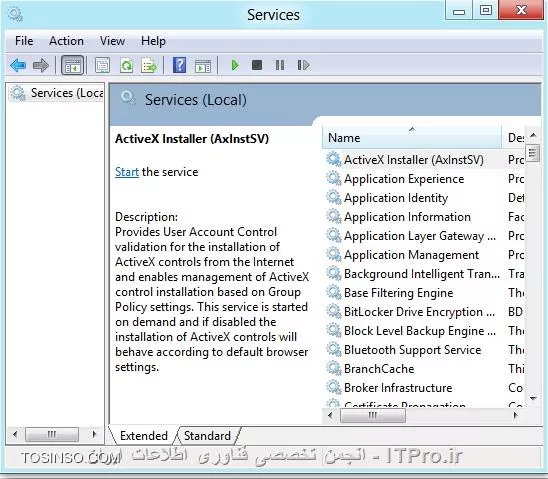Click the console tree horizontal scroll right arrow
This screenshot has height=479, width=548.
coord(94,434)
